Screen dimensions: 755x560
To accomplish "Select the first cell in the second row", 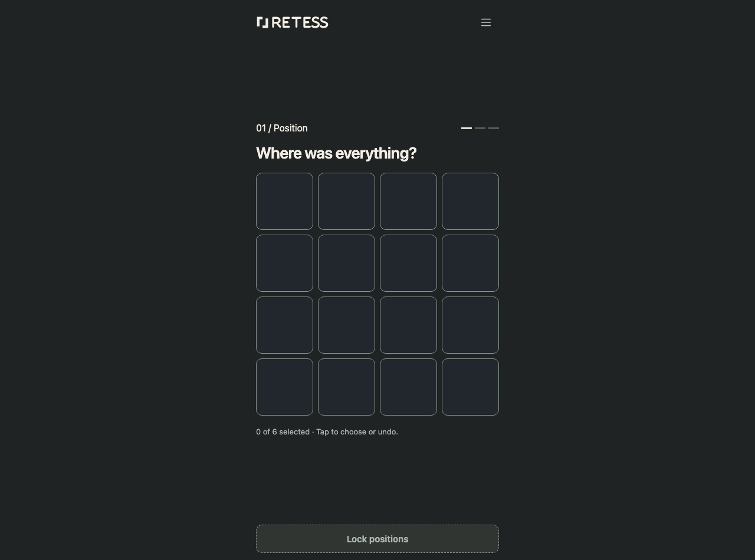I will tap(284, 263).
